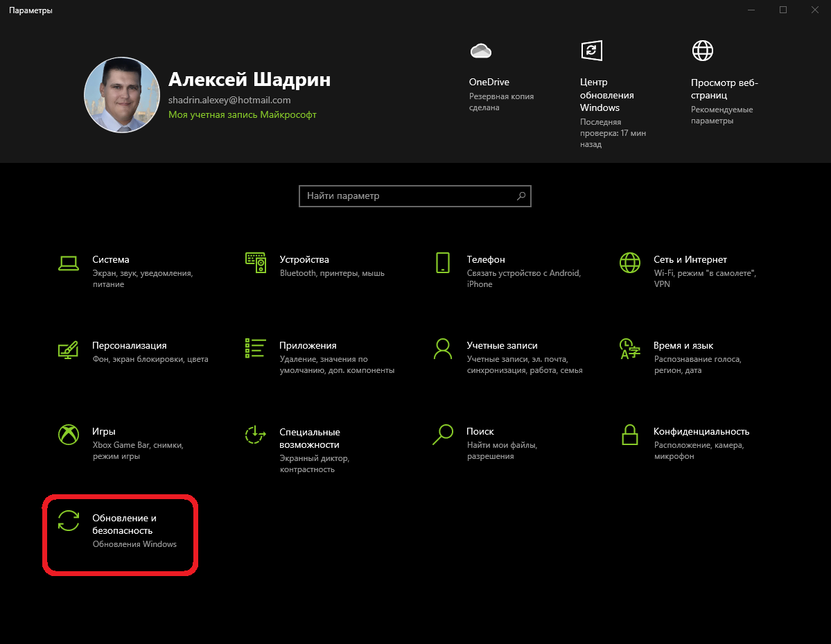Click the Сеть и Интернет globe icon

point(629,263)
